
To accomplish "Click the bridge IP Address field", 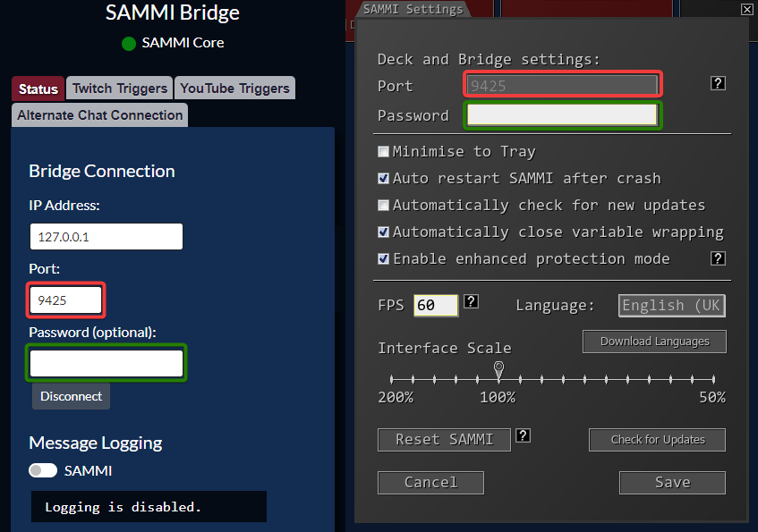I will tap(106, 236).
